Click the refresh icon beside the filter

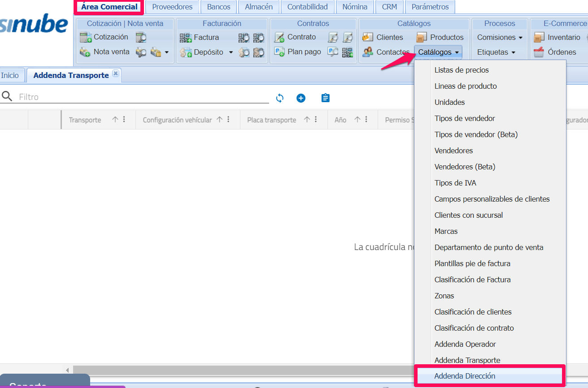point(280,98)
